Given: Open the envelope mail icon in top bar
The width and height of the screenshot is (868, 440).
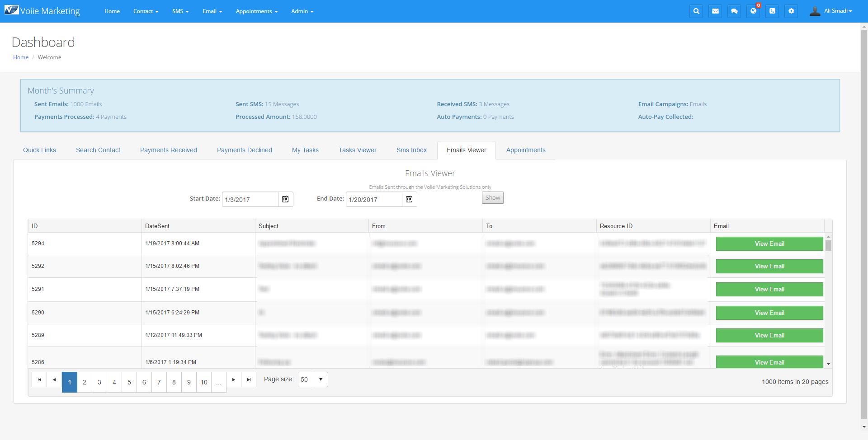Looking at the screenshot, I should click(x=715, y=11).
